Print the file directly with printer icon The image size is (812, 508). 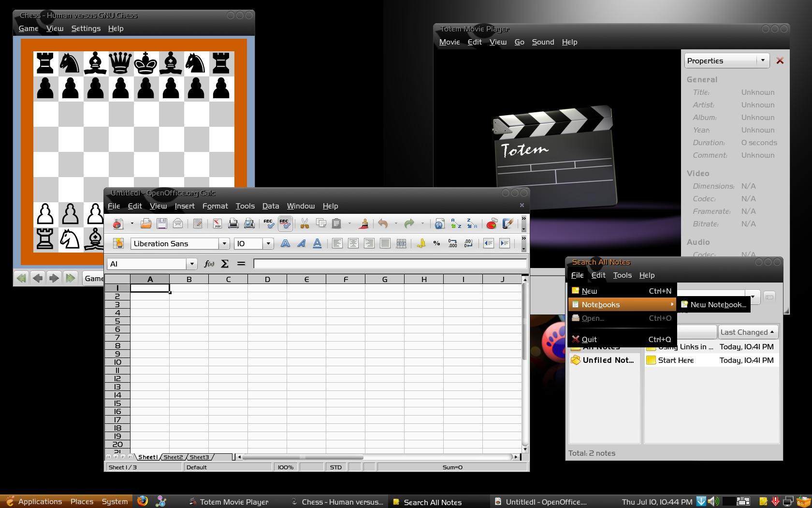point(233,224)
